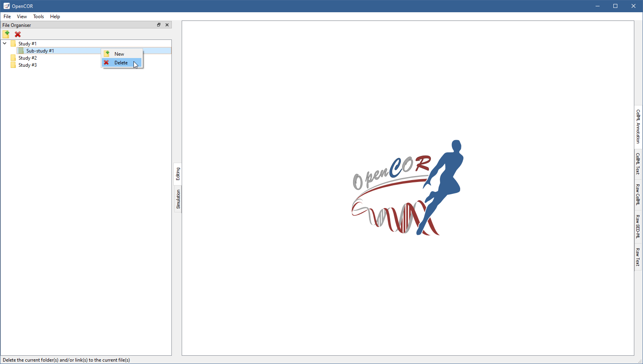643x364 pixels.
Task: Close the File Organiser panel
Action: coord(167,25)
